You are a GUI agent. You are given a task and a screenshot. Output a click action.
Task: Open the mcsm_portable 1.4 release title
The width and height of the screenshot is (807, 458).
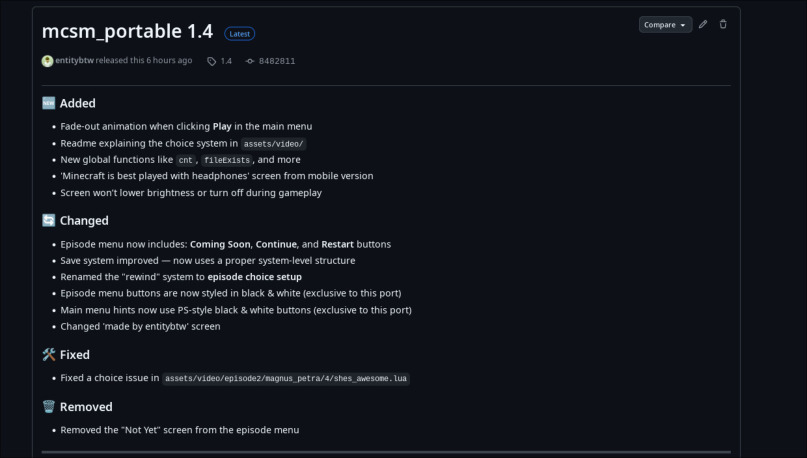click(127, 31)
